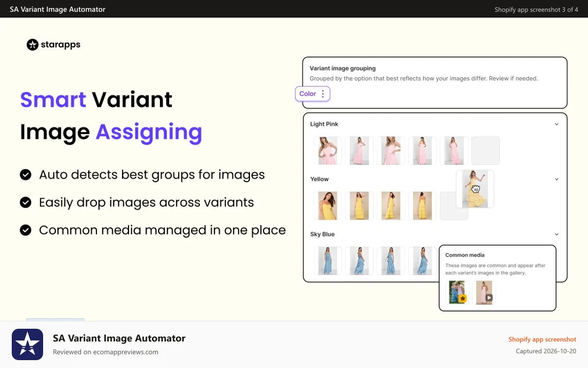Click the 'Easily drop images across variants' text
This screenshot has width=588, height=368.
pyautogui.click(x=147, y=202)
